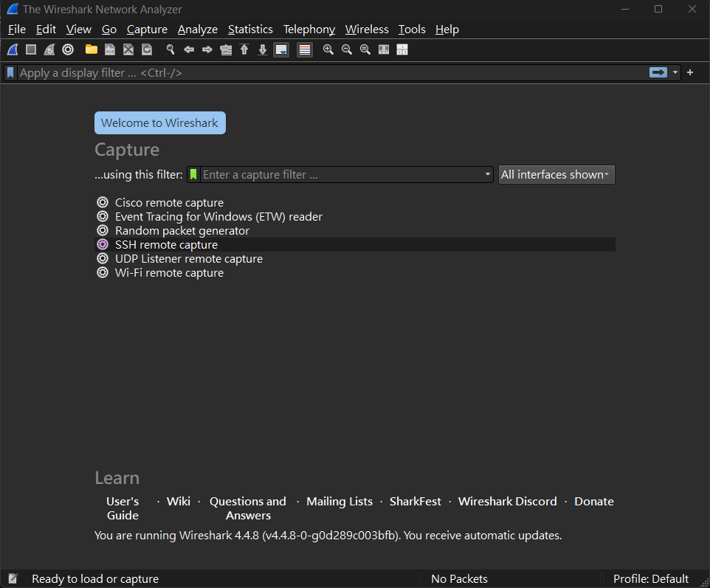Toggle packet colorization rules icon
The width and height of the screenshot is (710, 588).
point(305,49)
